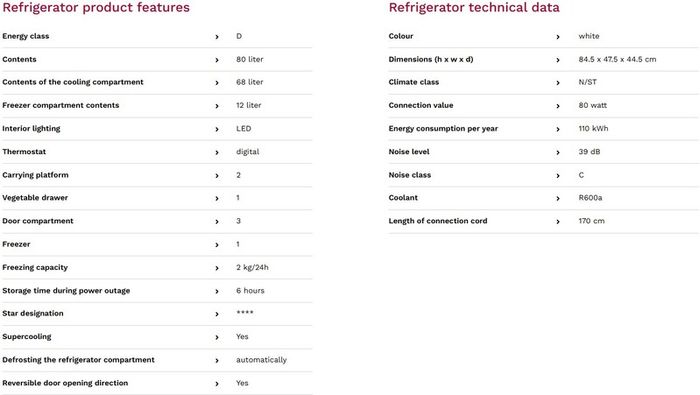
Task: Click the chevron arrow beside Energy class
Action: pyautogui.click(x=217, y=37)
